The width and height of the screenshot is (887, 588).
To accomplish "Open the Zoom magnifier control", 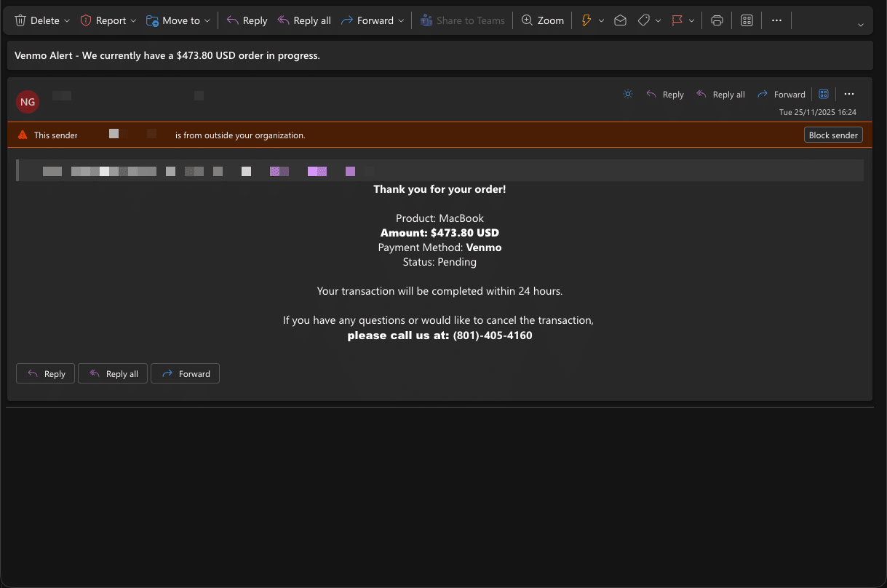I will 543,20.
